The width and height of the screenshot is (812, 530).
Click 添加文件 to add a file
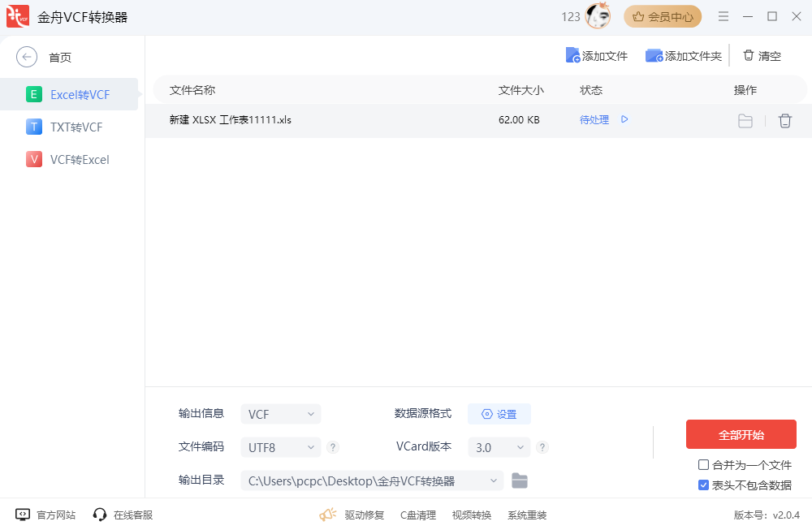(x=597, y=56)
